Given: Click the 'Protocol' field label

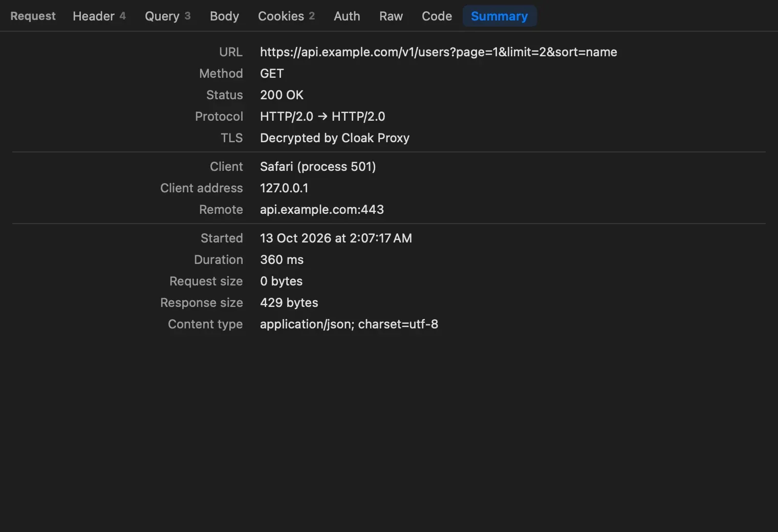Looking at the screenshot, I should click(219, 117).
